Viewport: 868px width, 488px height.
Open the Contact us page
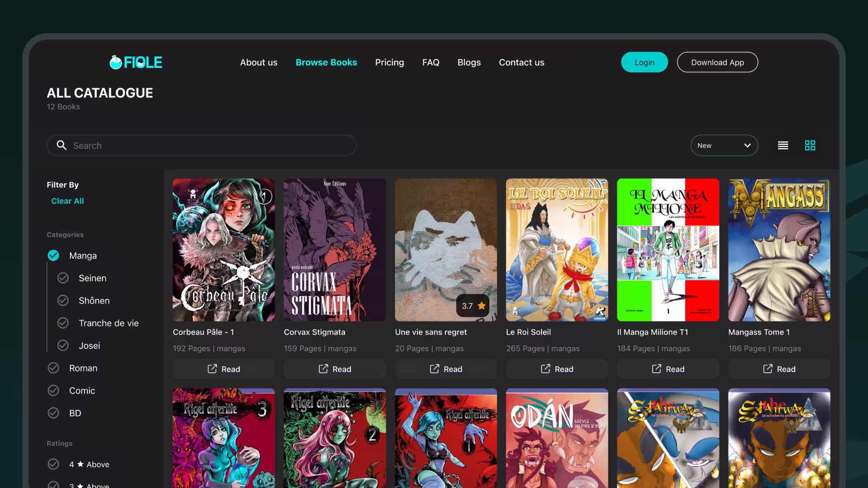click(521, 62)
